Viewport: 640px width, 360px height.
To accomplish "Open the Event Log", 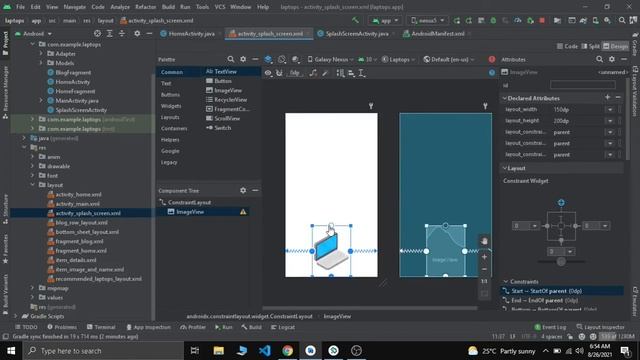I will tap(550, 327).
